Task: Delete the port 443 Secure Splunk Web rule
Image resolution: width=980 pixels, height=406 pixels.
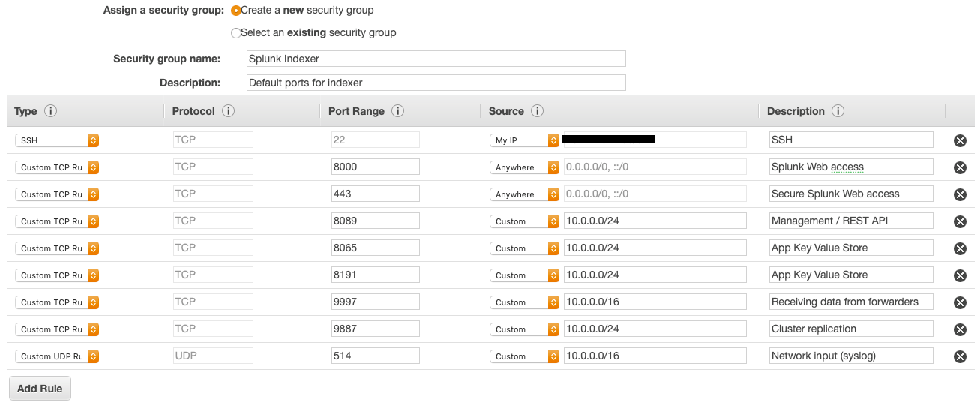Action: (x=960, y=194)
